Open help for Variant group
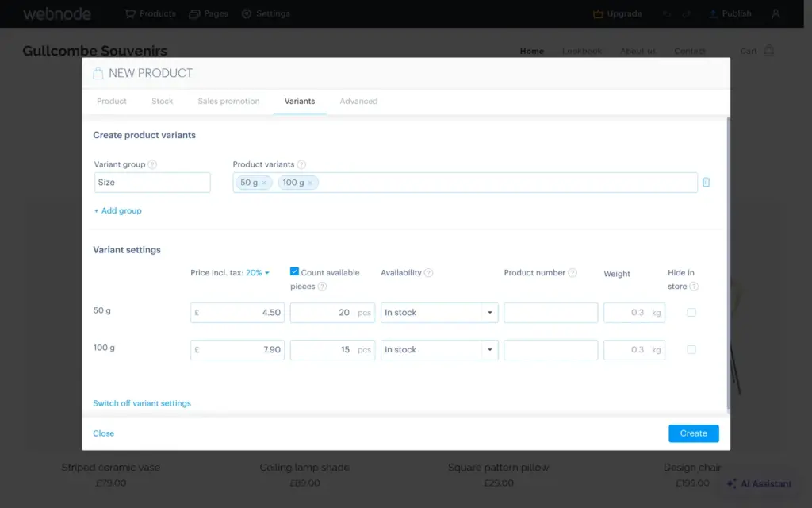The image size is (812, 508). [152, 164]
